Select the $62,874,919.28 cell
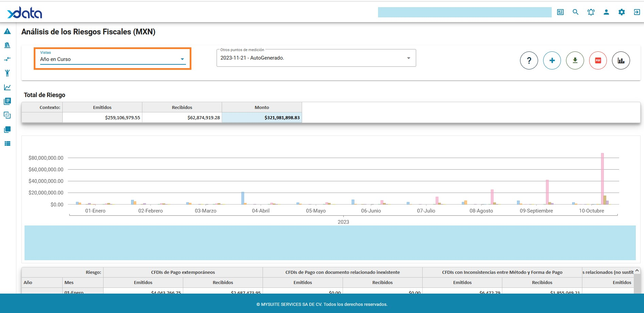The image size is (644, 313). pyautogui.click(x=182, y=118)
